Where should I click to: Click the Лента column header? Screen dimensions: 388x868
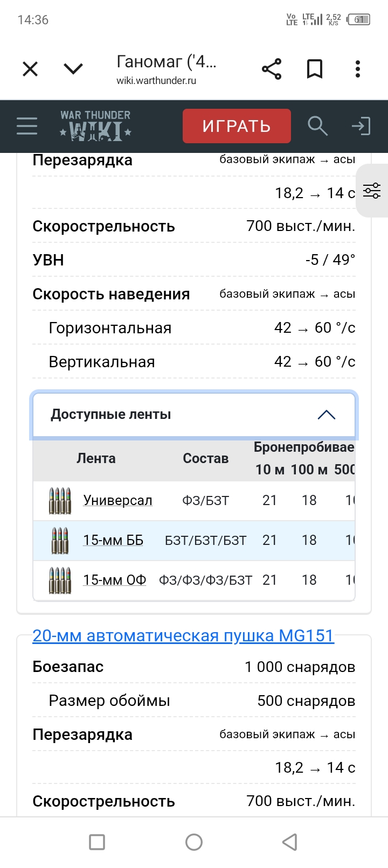(96, 458)
